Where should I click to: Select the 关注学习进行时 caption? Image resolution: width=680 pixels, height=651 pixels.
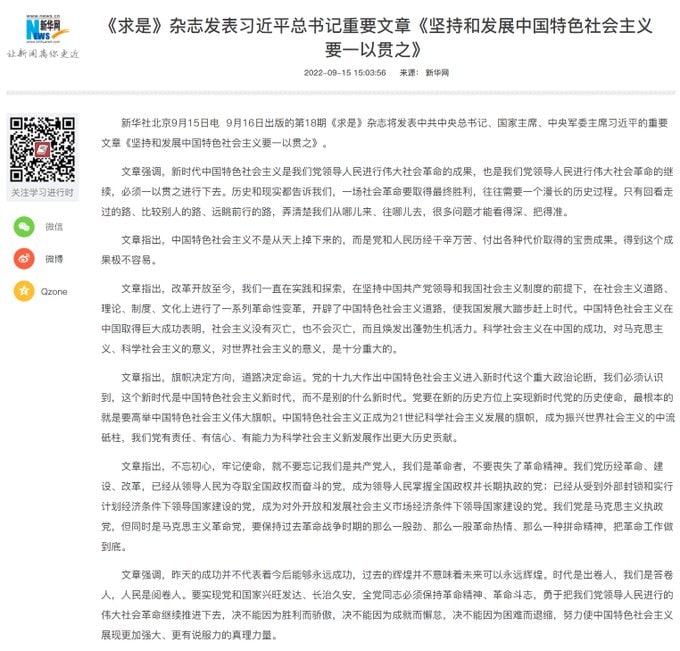(x=42, y=193)
